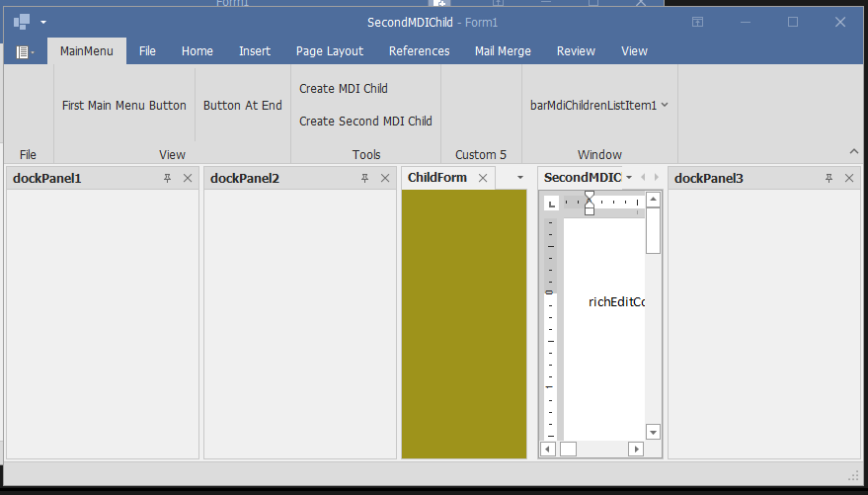Collapse the ribbon with the chevron arrow

[x=853, y=151]
